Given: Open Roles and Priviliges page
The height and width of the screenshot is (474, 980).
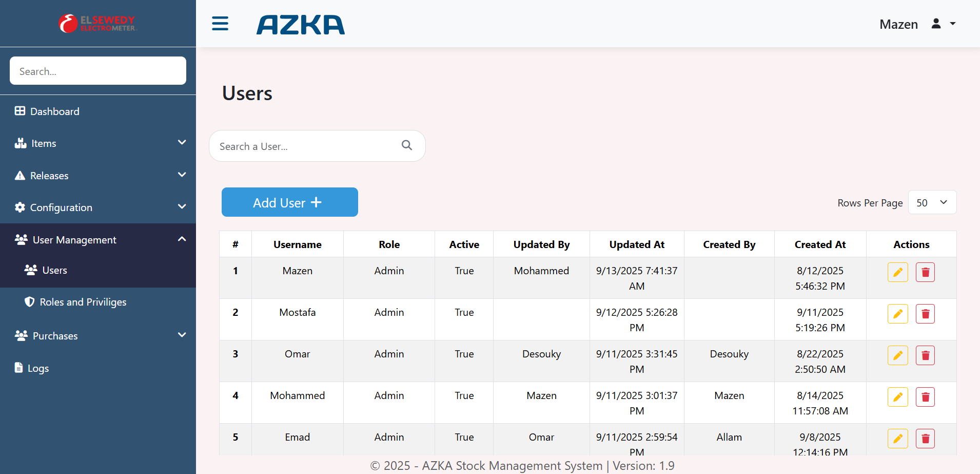Looking at the screenshot, I should (x=83, y=302).
